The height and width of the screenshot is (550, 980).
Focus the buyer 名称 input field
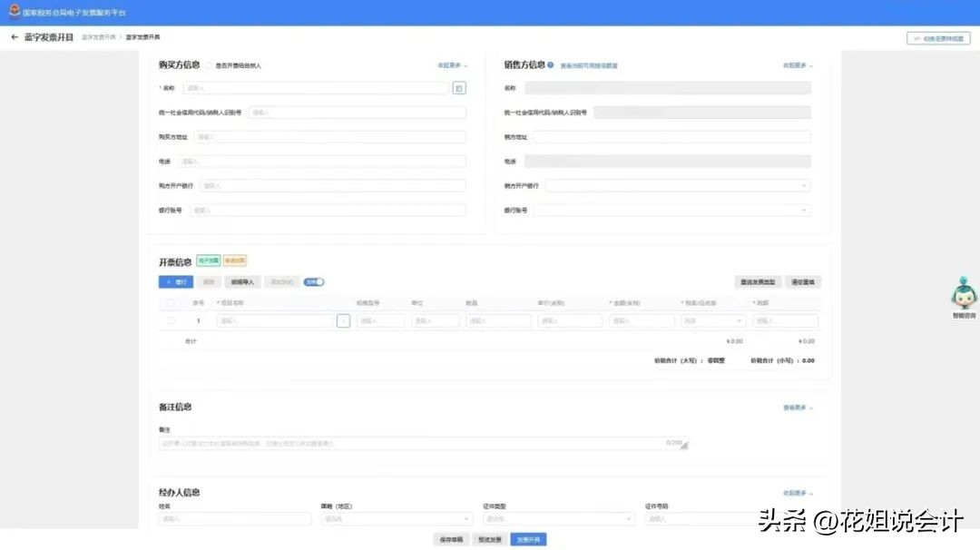click(316, 88)
